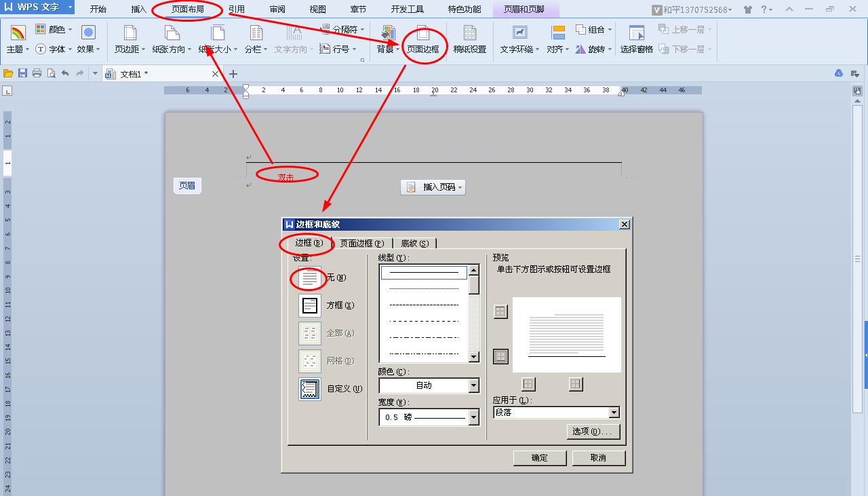This screenshot has height=496, width=868.
Task: Open the WPS 文字 application menu dropdown
Action: tap(70, 7)
